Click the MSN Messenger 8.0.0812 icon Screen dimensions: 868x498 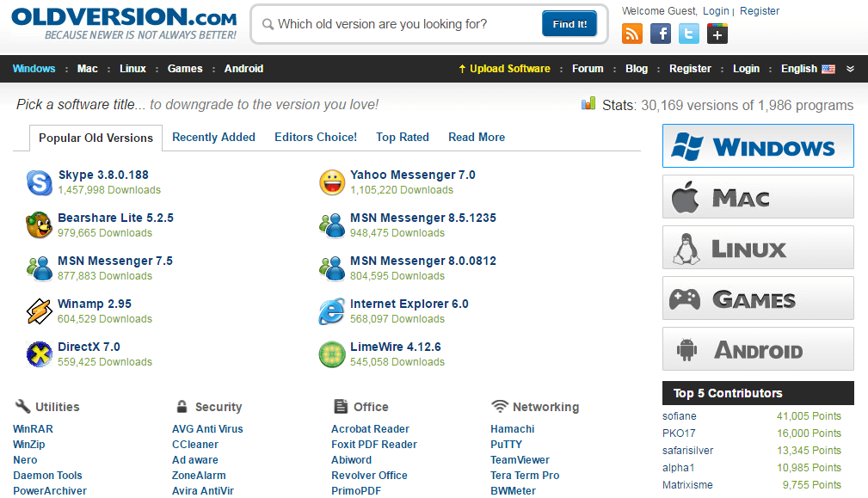(x=332, y=268)
